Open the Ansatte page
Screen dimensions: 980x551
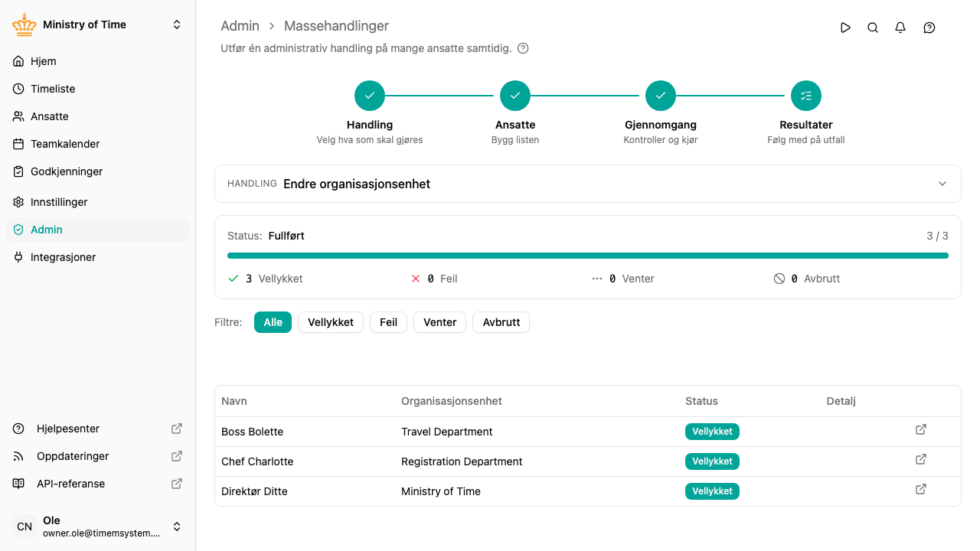(x=97, y=116)
